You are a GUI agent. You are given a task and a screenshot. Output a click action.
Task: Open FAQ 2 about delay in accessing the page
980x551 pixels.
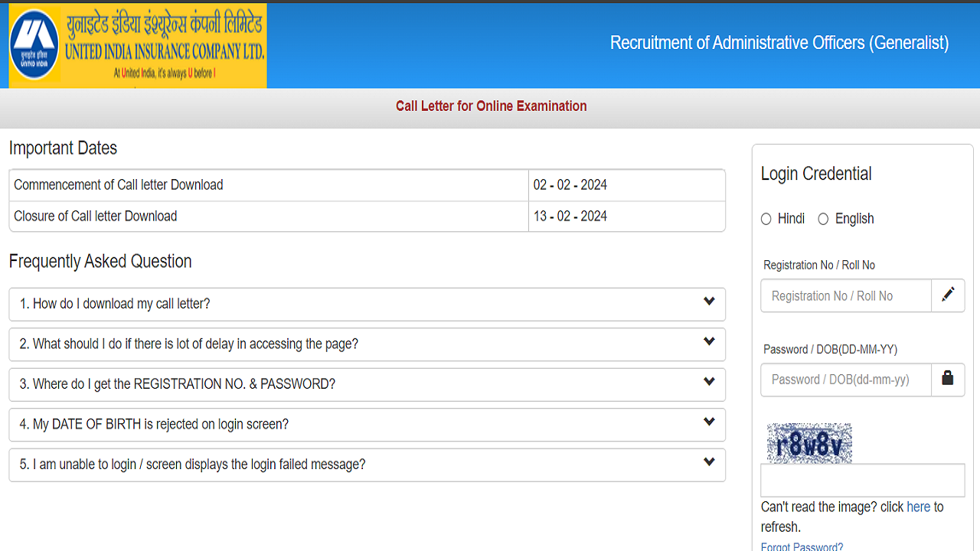[367, 344]
